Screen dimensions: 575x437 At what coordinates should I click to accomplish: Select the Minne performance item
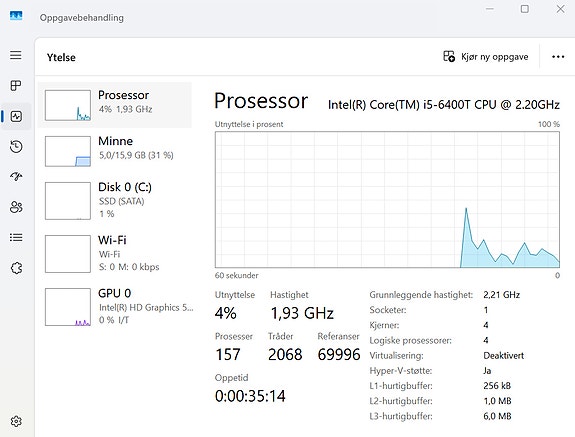115,151
